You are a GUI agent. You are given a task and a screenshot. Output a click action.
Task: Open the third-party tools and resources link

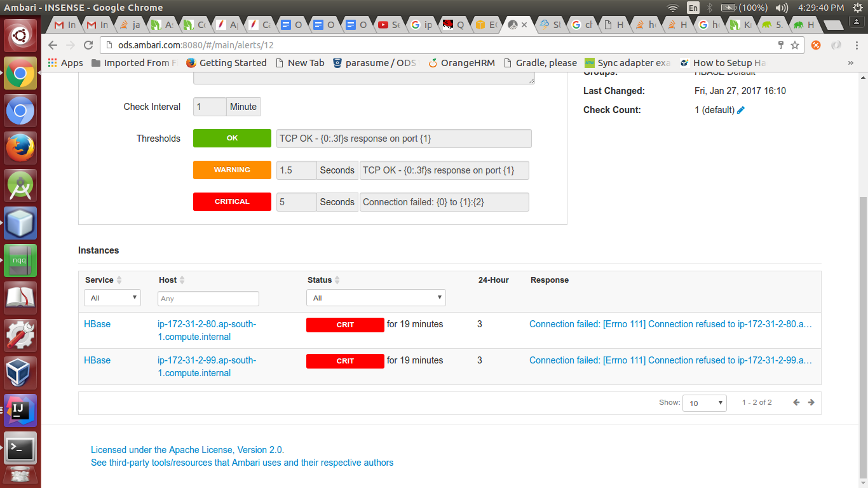(242, 463)
